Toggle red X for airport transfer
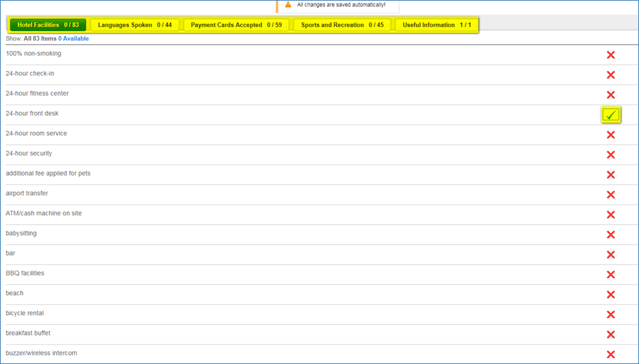Screen dimensions: 639x364 tap(611, 195)
